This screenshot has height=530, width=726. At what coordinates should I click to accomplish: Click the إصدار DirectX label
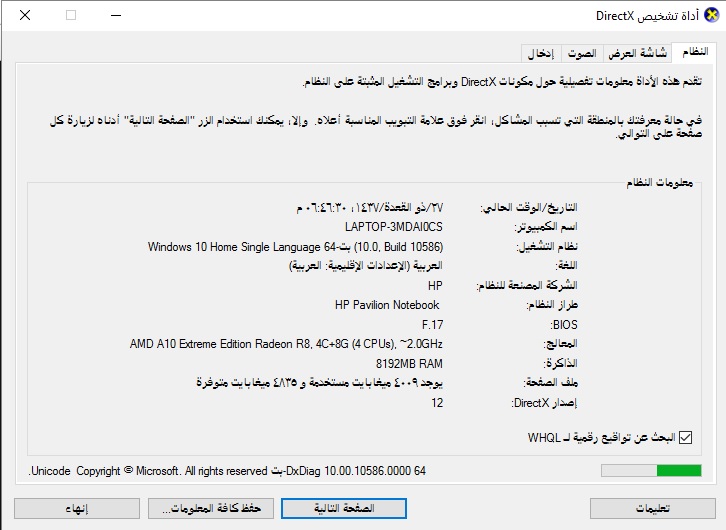(x=544, y=403)
